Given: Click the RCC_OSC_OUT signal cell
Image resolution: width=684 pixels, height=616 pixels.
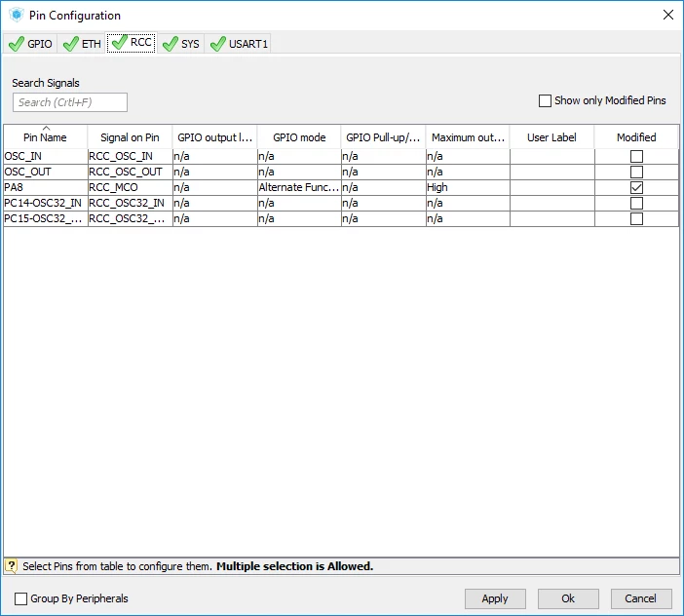Looking at the screenshot, I should pos(130,172).
